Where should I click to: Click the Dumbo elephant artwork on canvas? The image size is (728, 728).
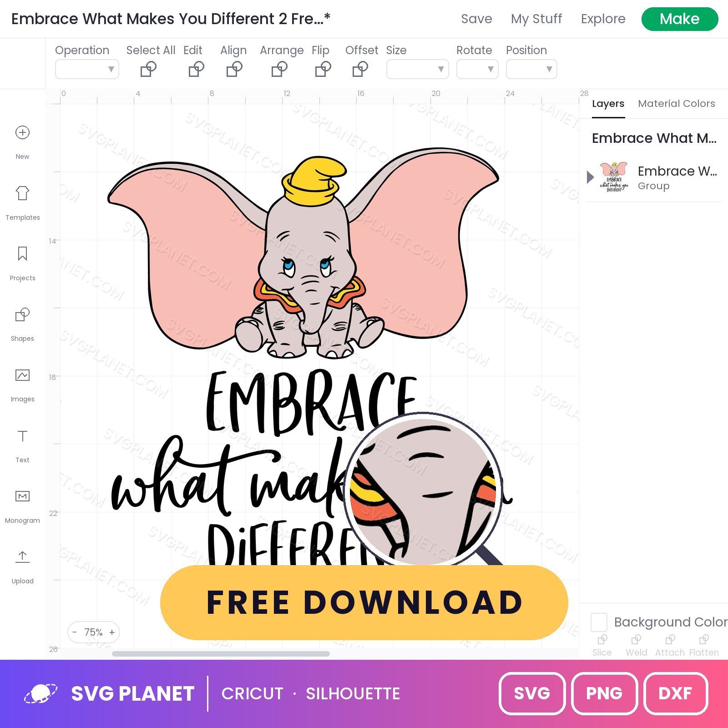(303, 254)
